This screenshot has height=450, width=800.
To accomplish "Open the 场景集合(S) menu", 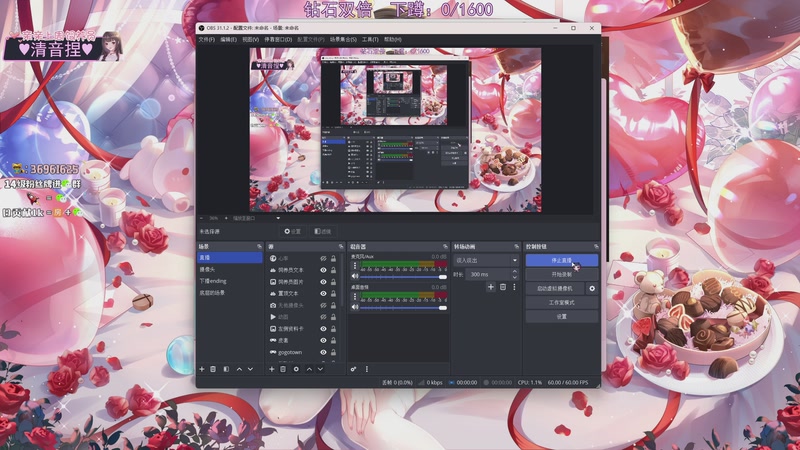I will pos(343,39).
